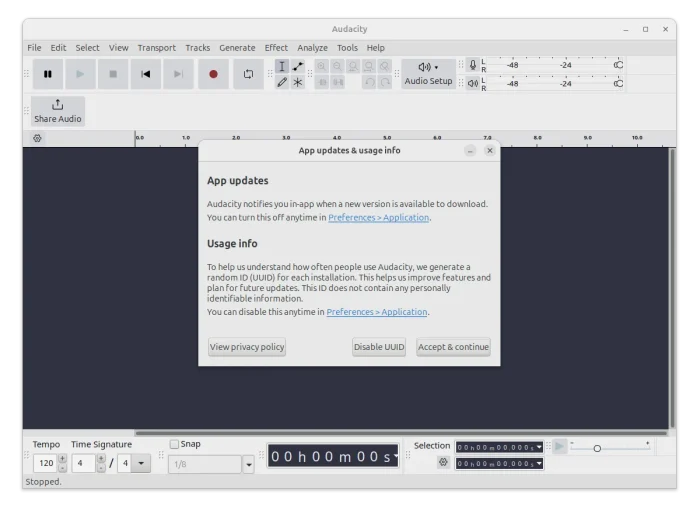Open the Audio Setup dropdown
Screen dimensions: 700x508
point(428,74)
